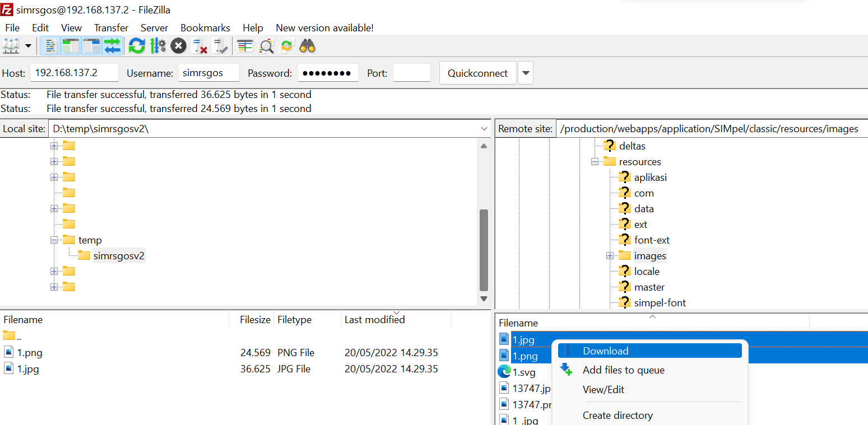
Task: Open the Site Manager icon
Action: (x=11, y=46)
